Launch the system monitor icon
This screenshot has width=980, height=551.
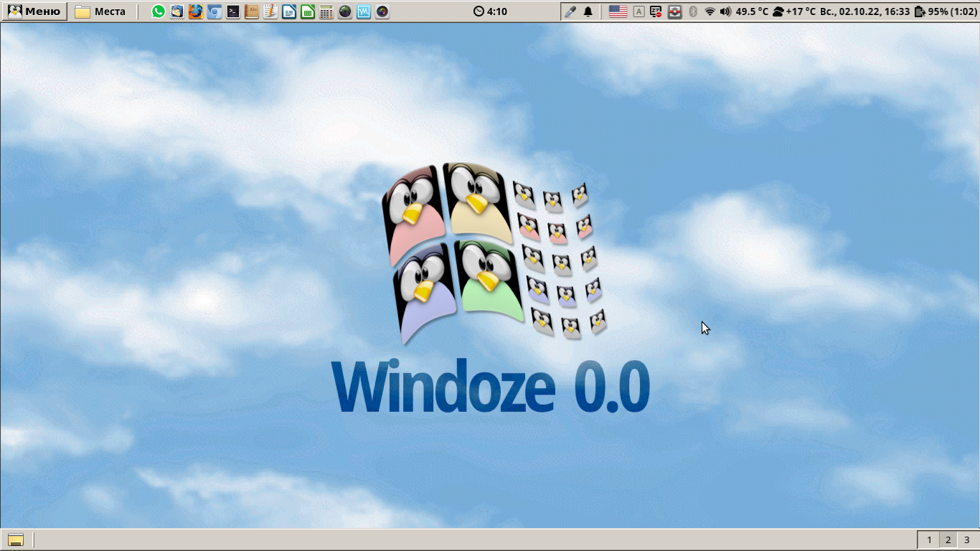364,11
